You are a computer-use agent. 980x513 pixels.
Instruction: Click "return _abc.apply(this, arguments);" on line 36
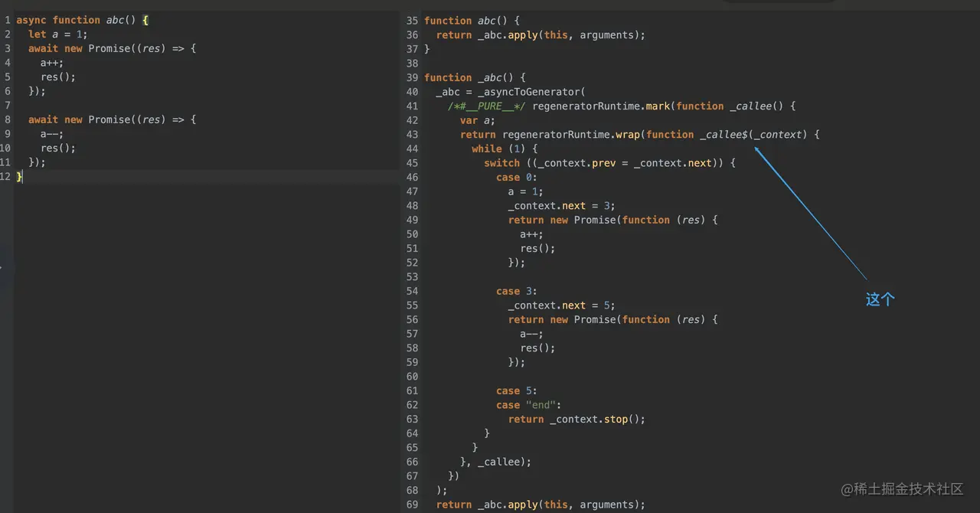click(x=541, y=34)
